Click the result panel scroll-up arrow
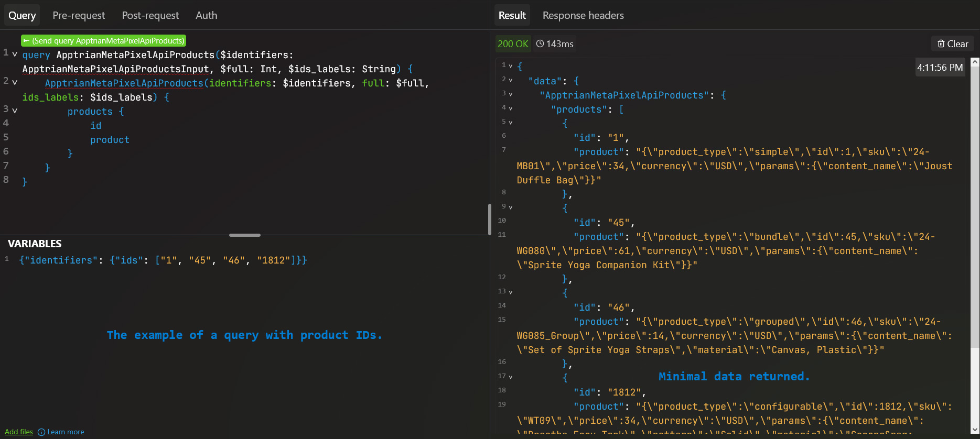980x439 pixels. pos(975,62)
